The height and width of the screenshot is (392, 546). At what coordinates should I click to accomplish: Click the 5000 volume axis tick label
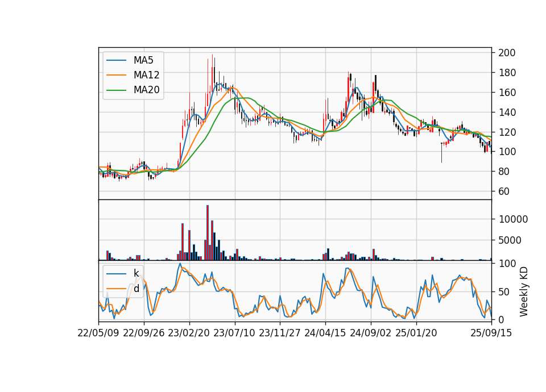pos(510,240)
